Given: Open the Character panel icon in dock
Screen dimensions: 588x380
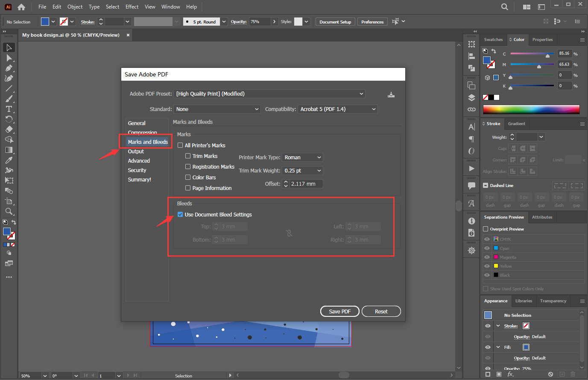Looking at the screenshot, I should point(471,127).
